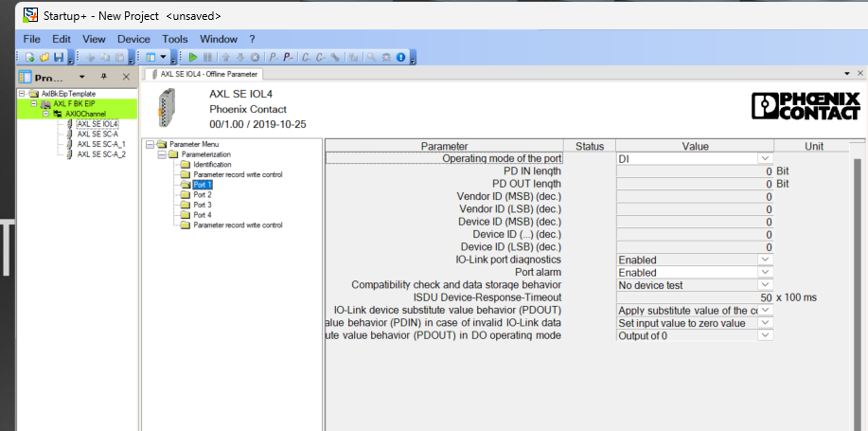The height and width of the screenshot is (431, 868).
Task: Open the File menu
Action: pyautogui.click(x=31, y=39)
